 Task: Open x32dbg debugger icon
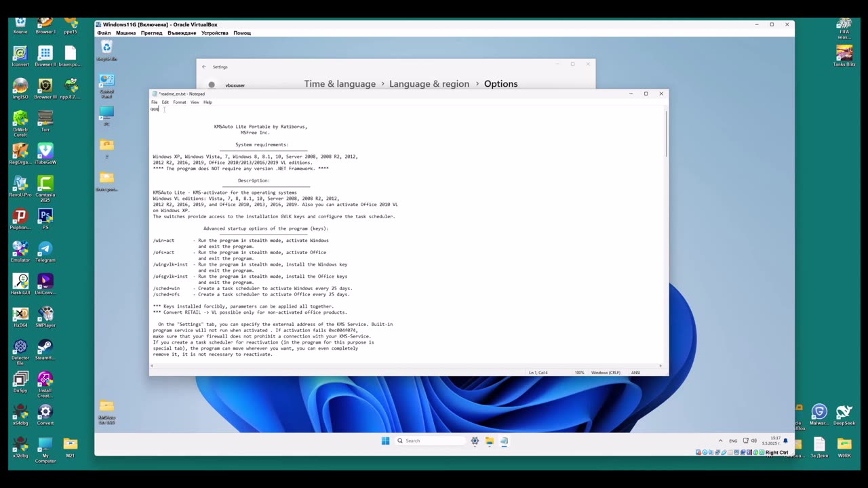[20, 447]
